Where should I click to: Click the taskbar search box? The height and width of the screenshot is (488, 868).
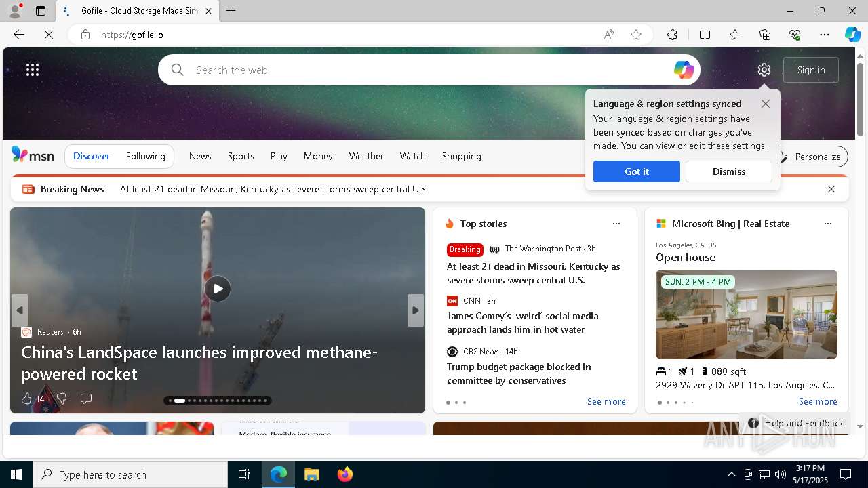(x=130, y=474)
